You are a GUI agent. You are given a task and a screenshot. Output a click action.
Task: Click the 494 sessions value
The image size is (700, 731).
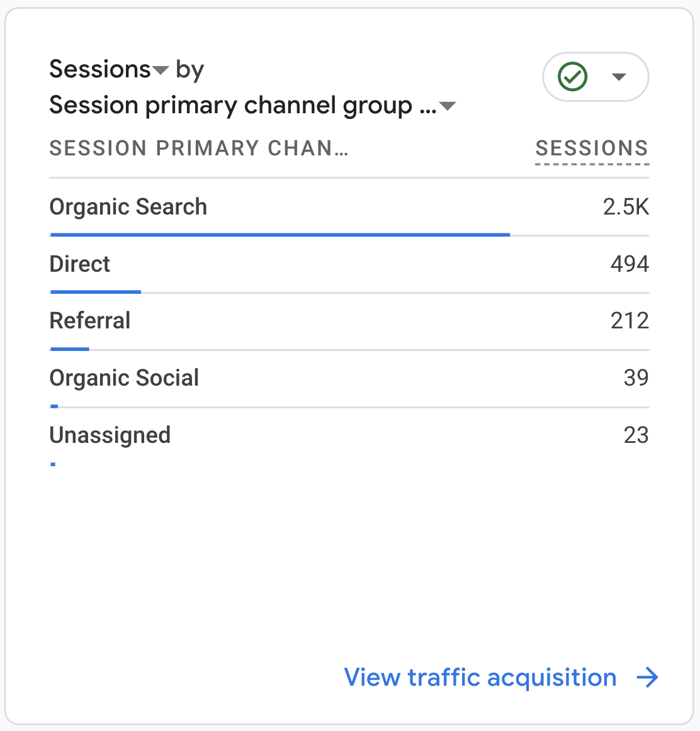tap(629, 264)
